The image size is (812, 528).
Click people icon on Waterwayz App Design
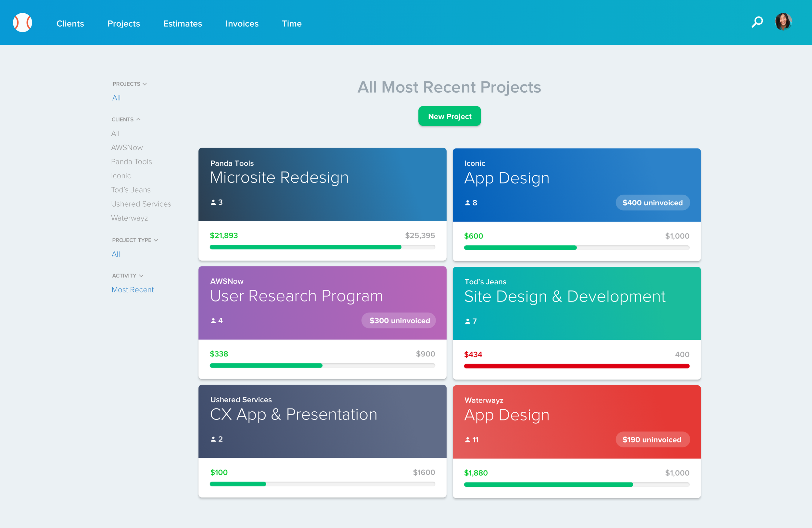click(467, 440)
